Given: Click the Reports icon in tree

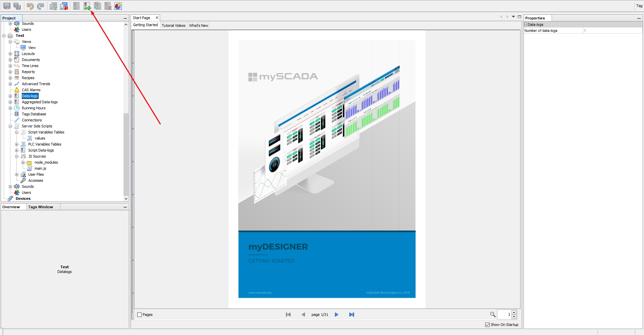Looking at the screenshot, I should tap(17, 72).
